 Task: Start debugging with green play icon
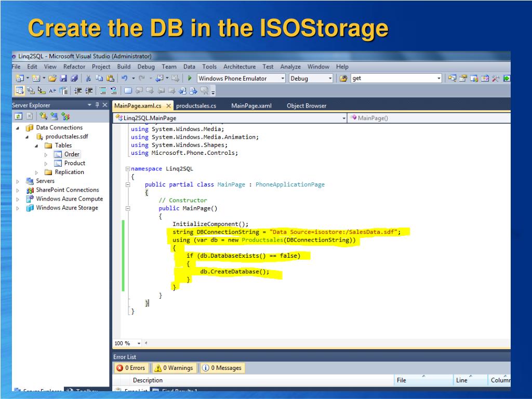[190, 78]
